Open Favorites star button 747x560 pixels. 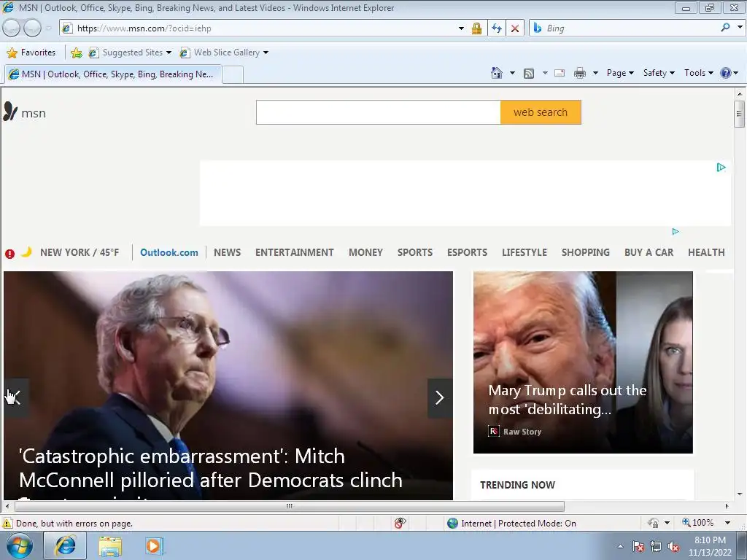coord(31,52)
